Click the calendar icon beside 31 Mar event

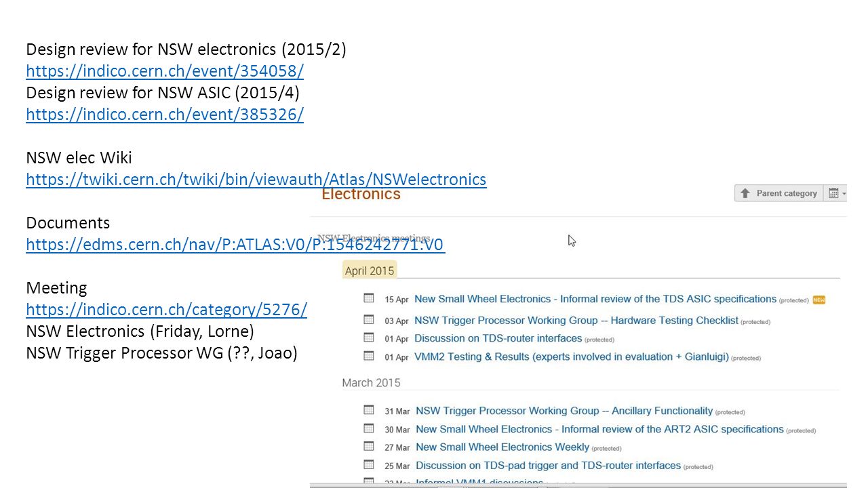point(369,410)
